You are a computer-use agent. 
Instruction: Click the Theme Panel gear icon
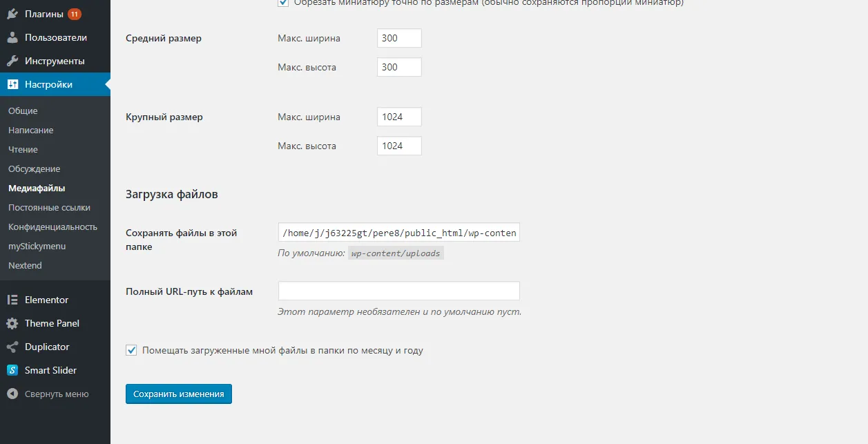click(x=12, y=323)
